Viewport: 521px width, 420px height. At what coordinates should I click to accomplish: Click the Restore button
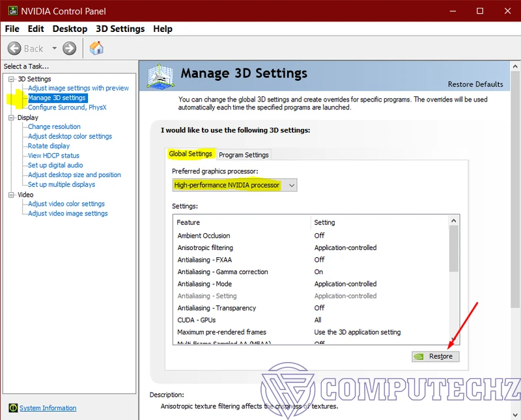pyautogui.click(x=435, y=356)
